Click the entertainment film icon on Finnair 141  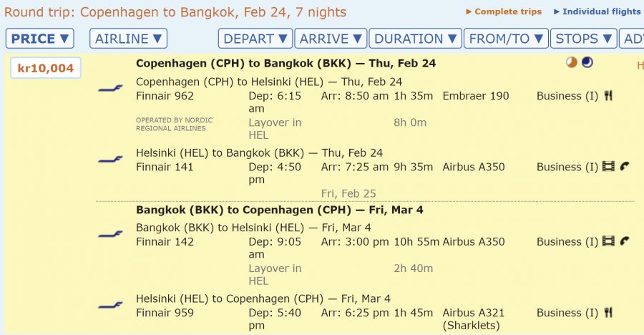click(608, 167)
